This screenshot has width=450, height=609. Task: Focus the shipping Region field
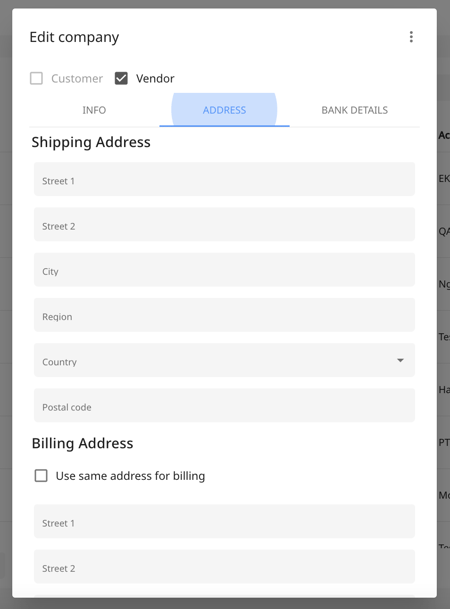[x=224, y=315]
